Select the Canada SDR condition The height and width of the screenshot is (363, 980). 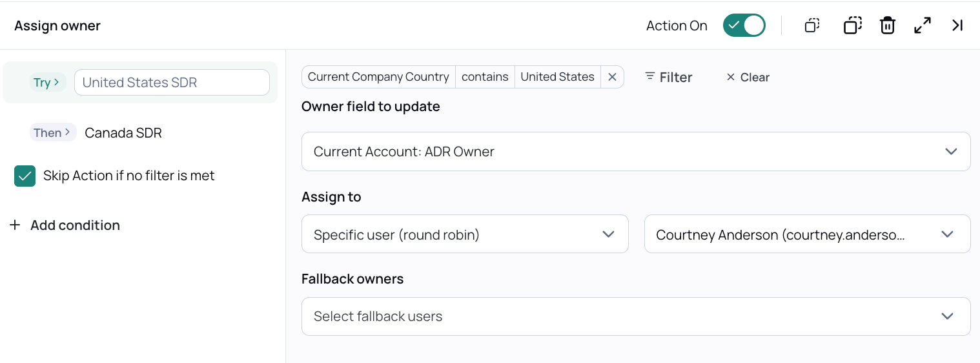point(123,133)
